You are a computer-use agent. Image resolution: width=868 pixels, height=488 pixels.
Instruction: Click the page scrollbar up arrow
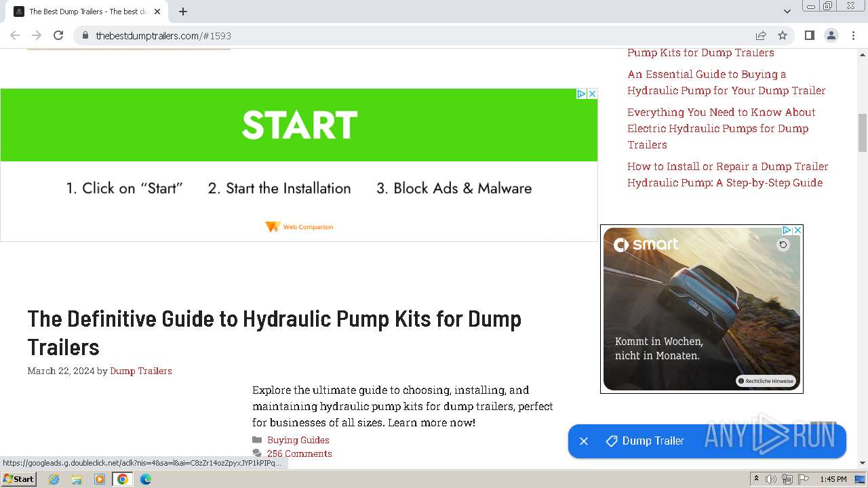point(863,54)
